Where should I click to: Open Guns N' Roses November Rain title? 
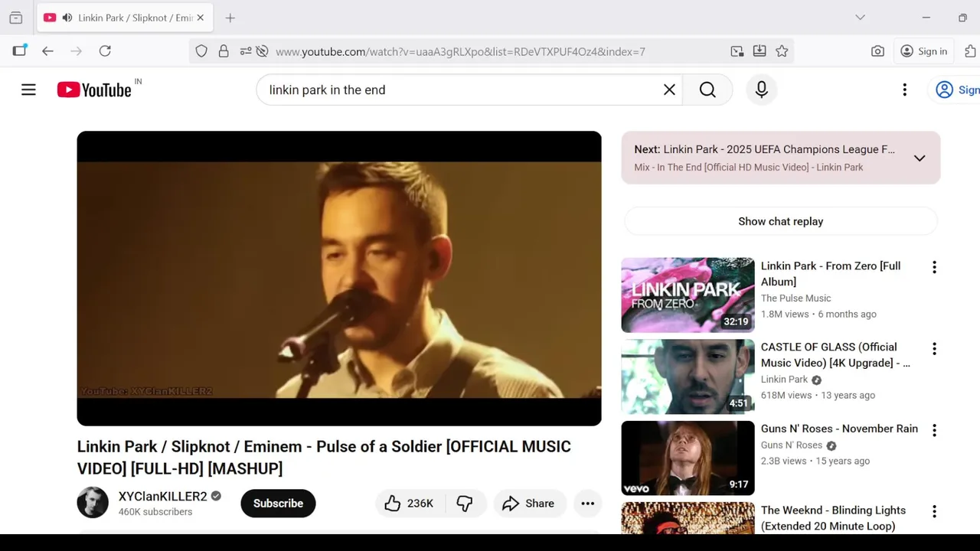839,429
